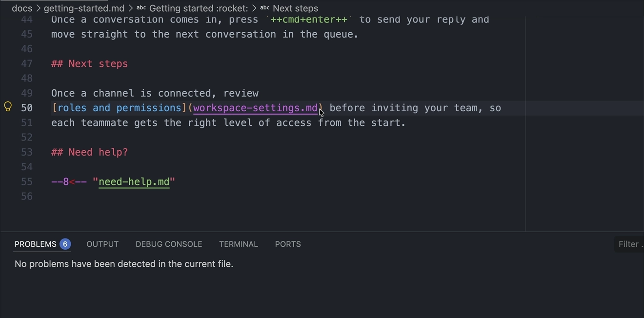Click the lightbulb code action icon

[x=8, y=107]
